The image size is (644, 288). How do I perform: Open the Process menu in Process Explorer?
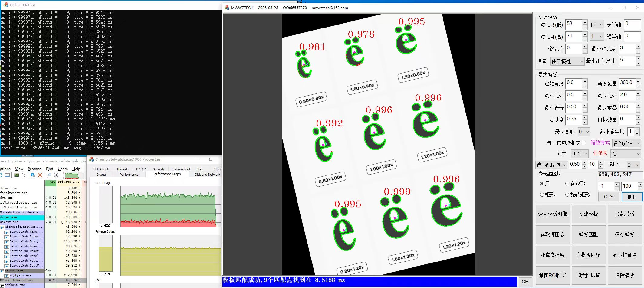34,169
